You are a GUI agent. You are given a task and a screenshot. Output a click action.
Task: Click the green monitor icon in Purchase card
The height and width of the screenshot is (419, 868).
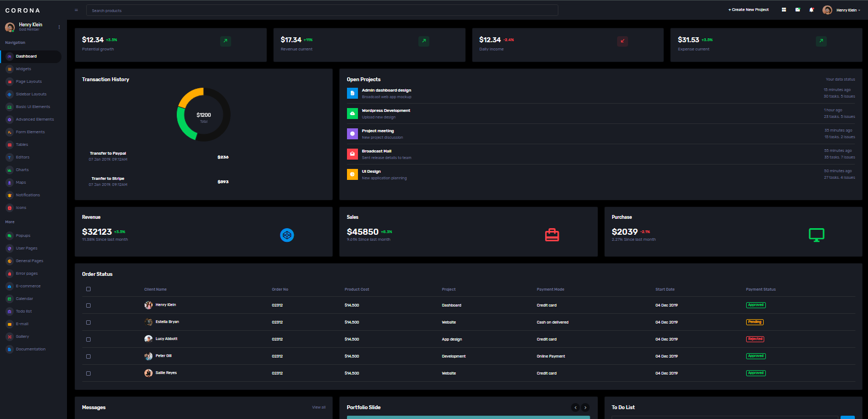(816, 235)
